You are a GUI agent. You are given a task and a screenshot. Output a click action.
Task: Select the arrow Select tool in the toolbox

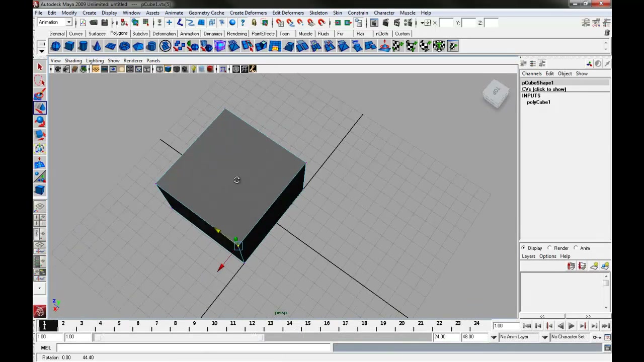click(40, 67)
